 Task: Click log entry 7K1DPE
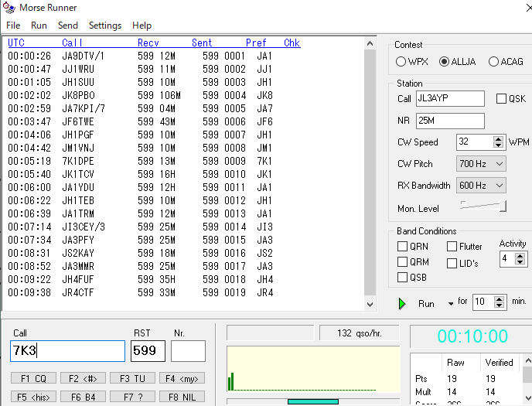click(78, 161)
